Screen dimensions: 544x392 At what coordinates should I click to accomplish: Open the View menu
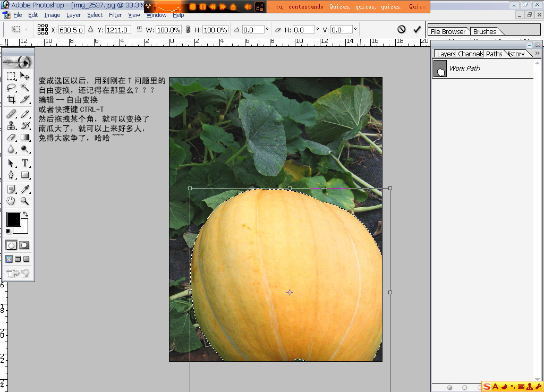pyautogui.click(x=134, y=15)
